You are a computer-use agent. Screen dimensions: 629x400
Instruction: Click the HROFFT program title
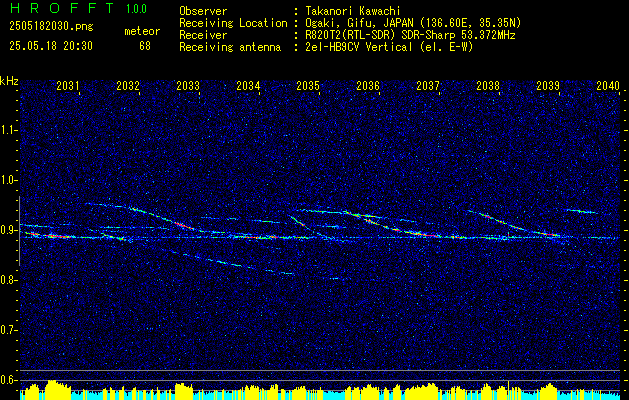62,8
